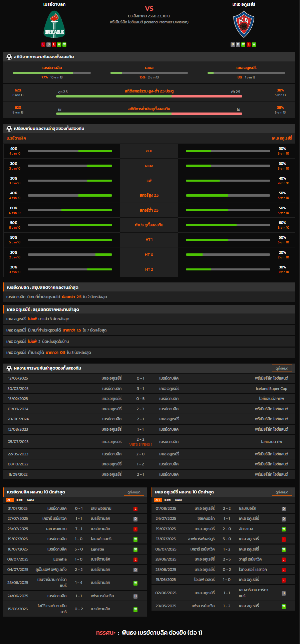300x644 pixels.
Task: Click the match tip text at page bottom
Action: (149, 633)
